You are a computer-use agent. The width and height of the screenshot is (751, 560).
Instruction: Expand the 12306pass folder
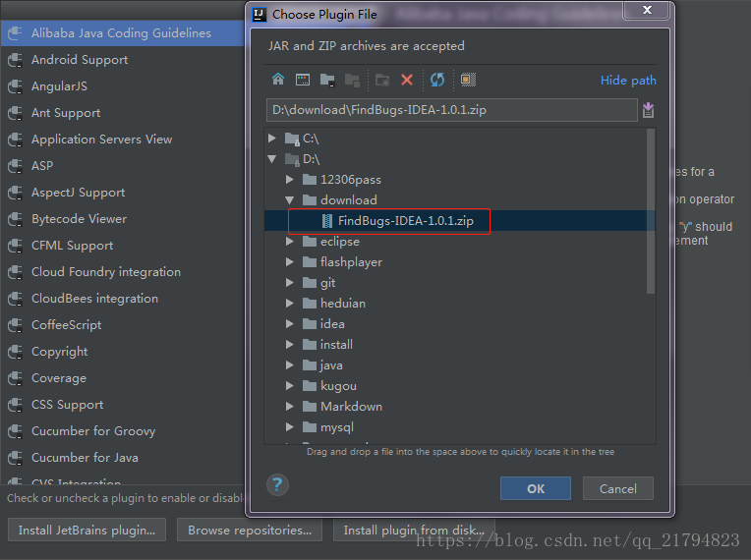290,180
